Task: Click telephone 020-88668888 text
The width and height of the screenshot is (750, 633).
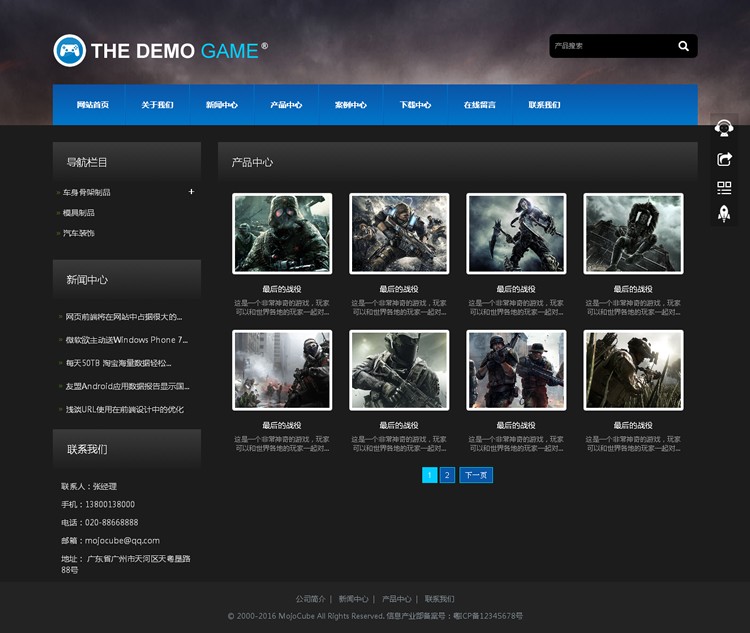Action: 111,522
